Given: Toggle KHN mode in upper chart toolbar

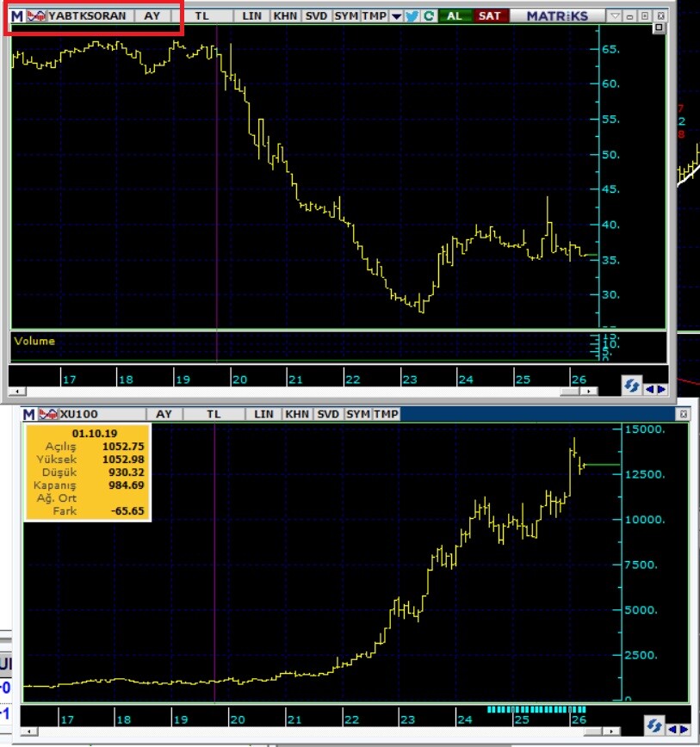Looking at the screenshot, I should 284,15.
